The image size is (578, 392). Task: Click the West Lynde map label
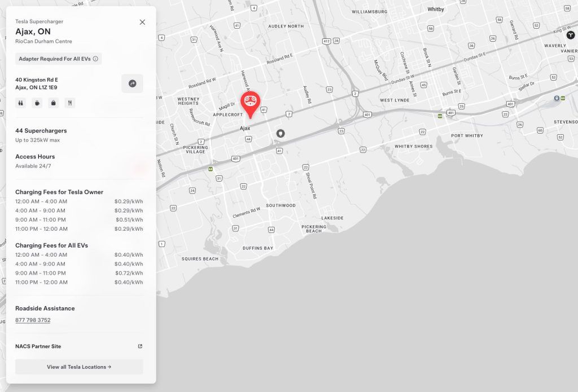click(395, 100)
